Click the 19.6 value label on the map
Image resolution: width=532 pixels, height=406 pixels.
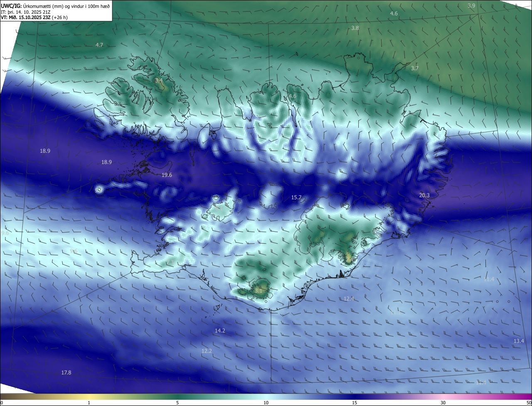point(167,175)
